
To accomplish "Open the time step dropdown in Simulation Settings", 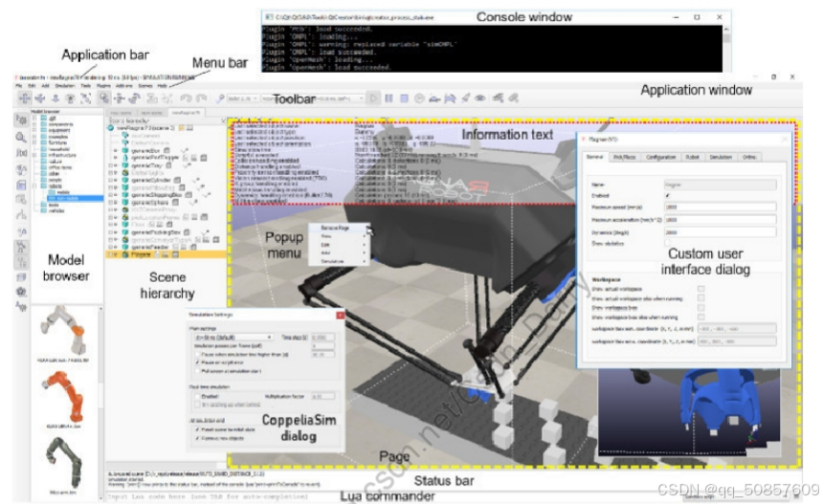I will (x=234, y=338).
